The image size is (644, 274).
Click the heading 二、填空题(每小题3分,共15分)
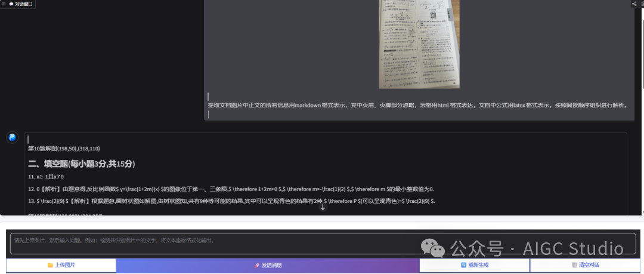point(81,164)
